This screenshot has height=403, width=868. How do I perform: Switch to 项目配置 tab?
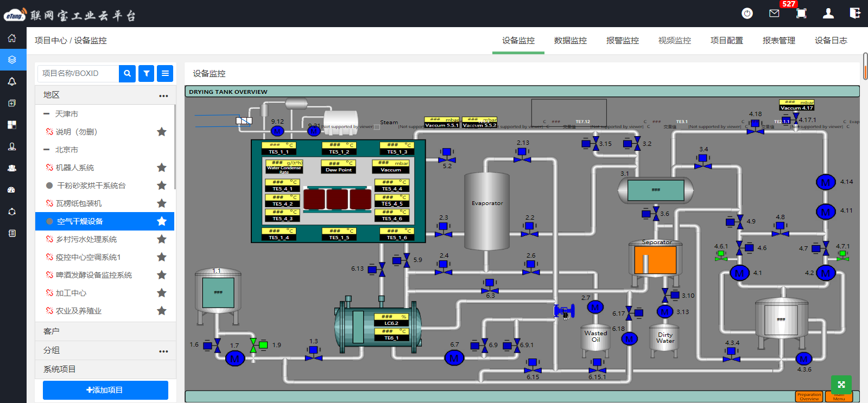pyautogui.click(x=727, y=41)
